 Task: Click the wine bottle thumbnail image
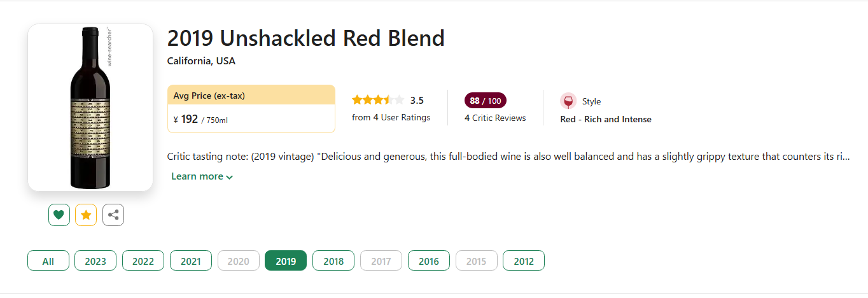point(90,108)
